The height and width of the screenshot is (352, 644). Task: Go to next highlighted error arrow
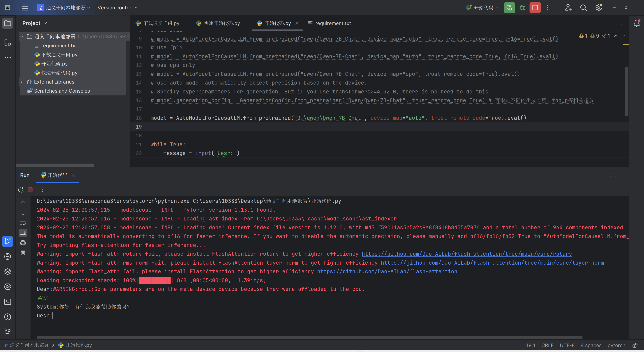click(624, 36)
